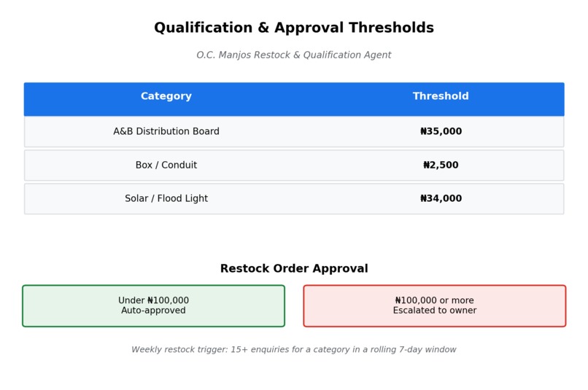Screen dimensions: 588x390
Task: Click the blue table header bar
Action: [294, 99]
